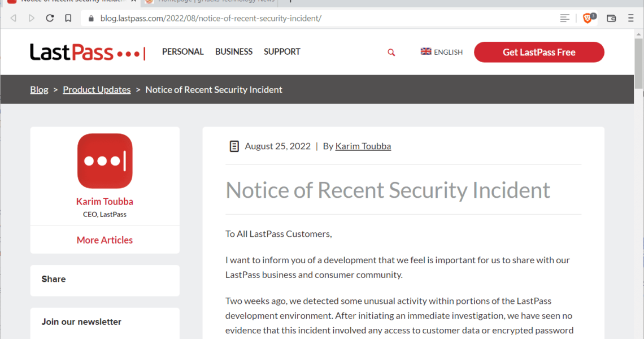Open the Personal navigation menu

tap(182, 52)
